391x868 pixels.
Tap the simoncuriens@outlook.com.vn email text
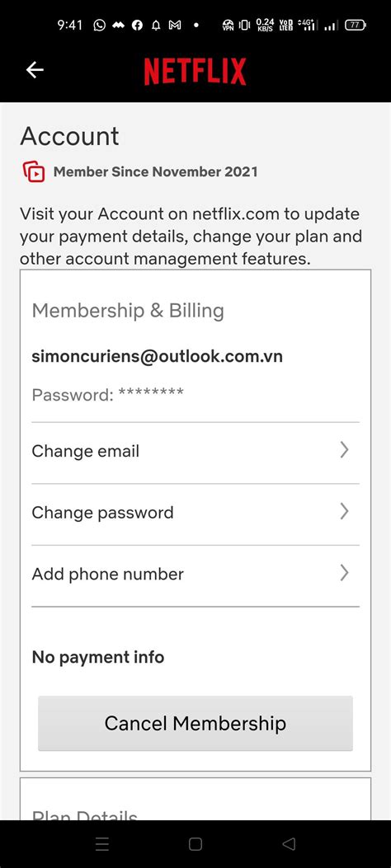(158, 356)
